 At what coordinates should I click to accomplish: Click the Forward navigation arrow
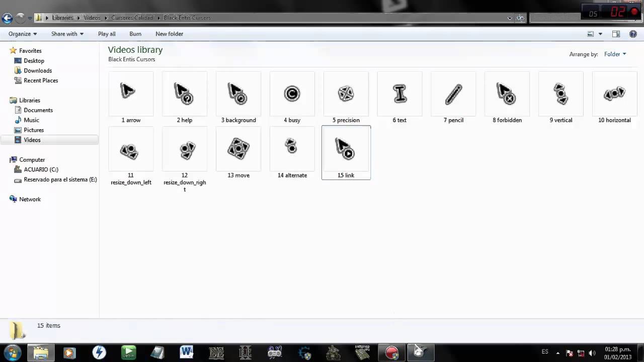tap(20, 18)
